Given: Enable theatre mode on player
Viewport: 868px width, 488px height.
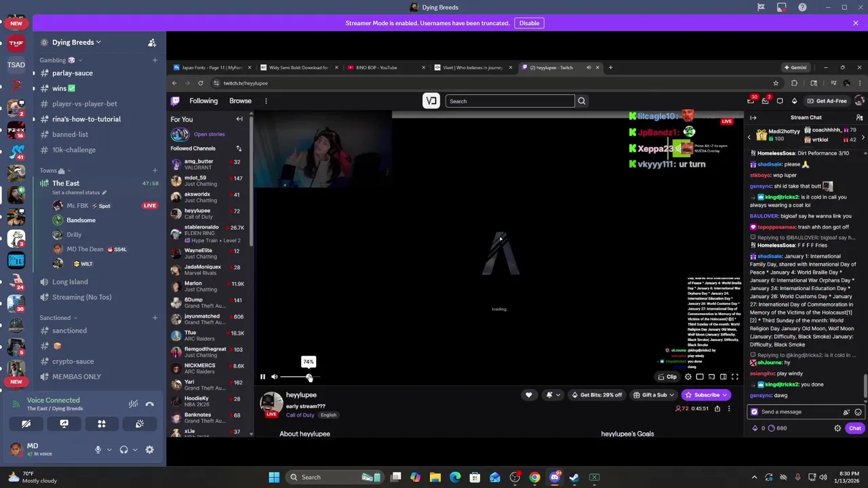Looking at the screenshot, I should click(723, 377).
